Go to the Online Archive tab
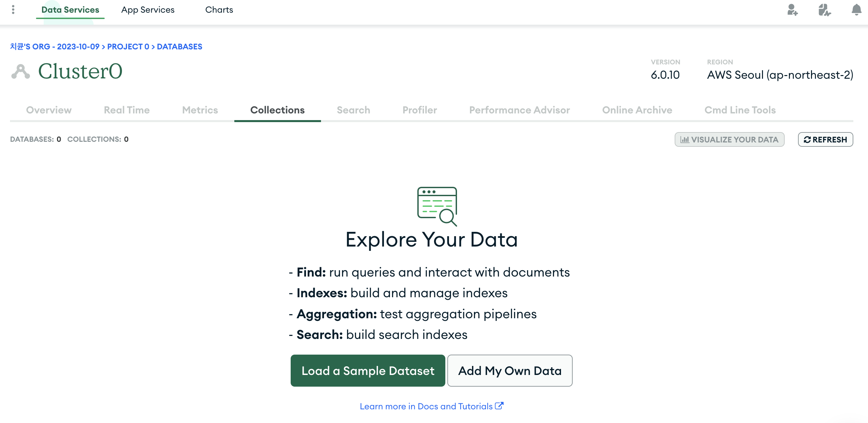 pyautogui.click(x=637, y=110)
